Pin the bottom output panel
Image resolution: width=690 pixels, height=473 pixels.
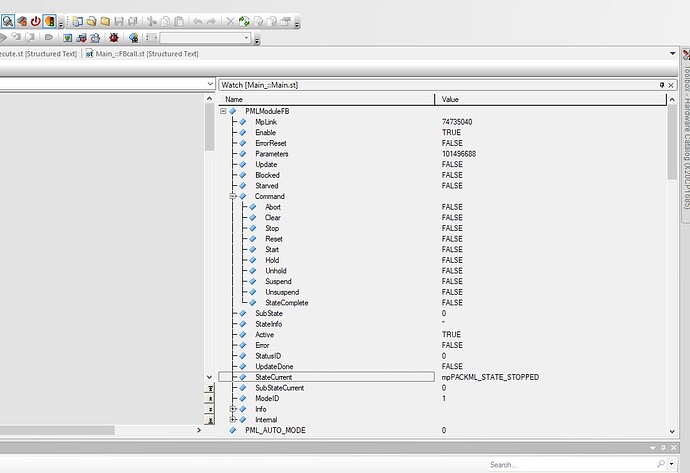coord(663,448)
